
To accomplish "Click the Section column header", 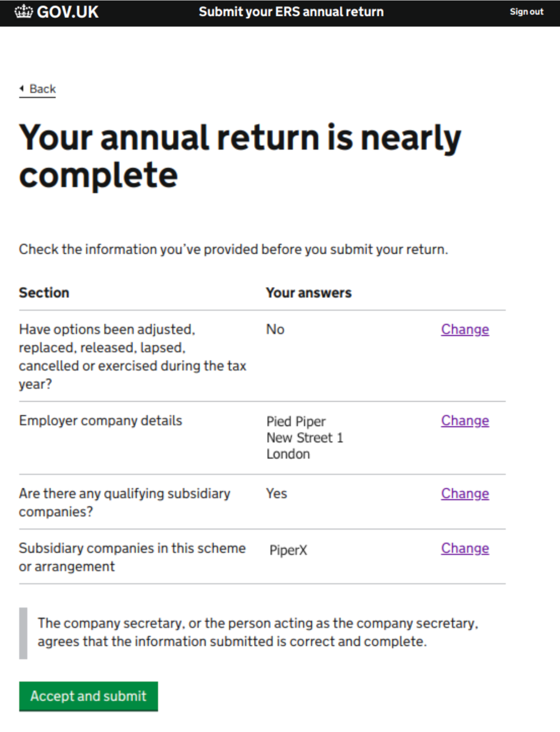I will [44, 292].
